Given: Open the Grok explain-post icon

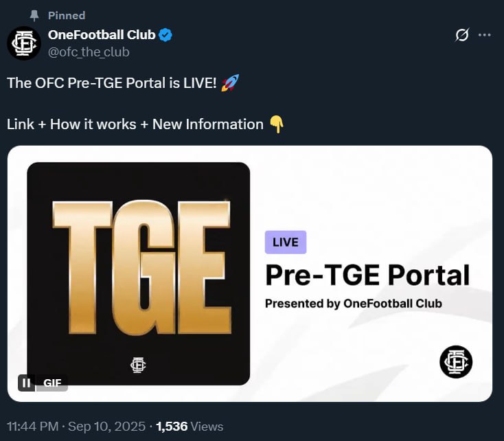Looking at the screenshot, I should pos(462,35).
